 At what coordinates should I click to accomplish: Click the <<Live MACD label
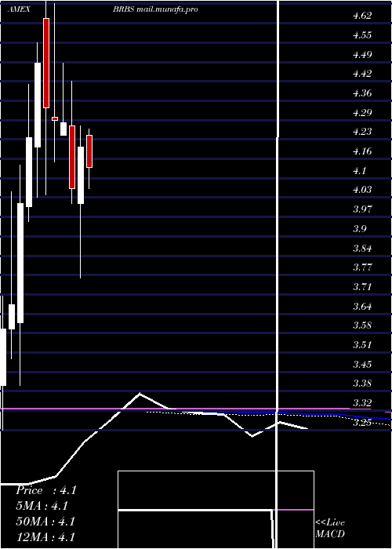[330, 529]
